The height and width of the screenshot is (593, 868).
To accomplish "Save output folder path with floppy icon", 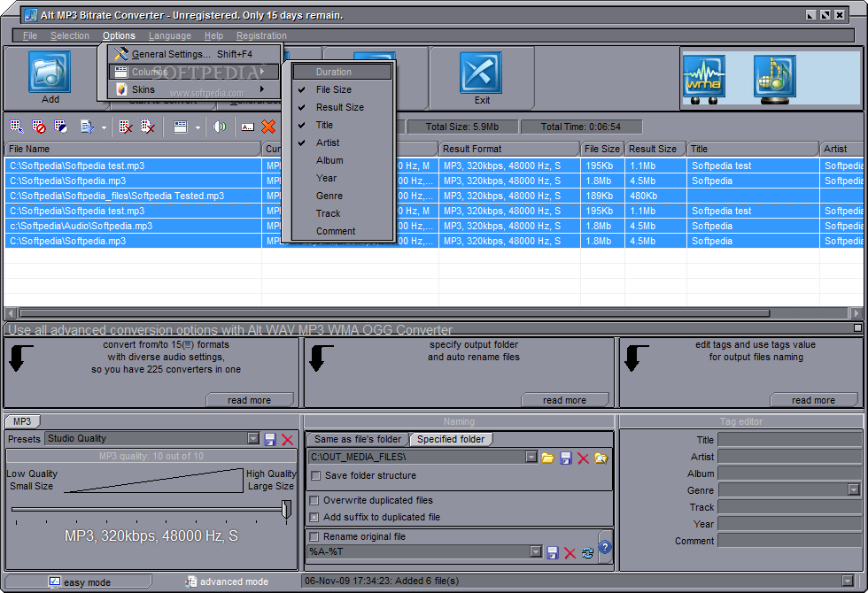I will (x=566, y=458).
